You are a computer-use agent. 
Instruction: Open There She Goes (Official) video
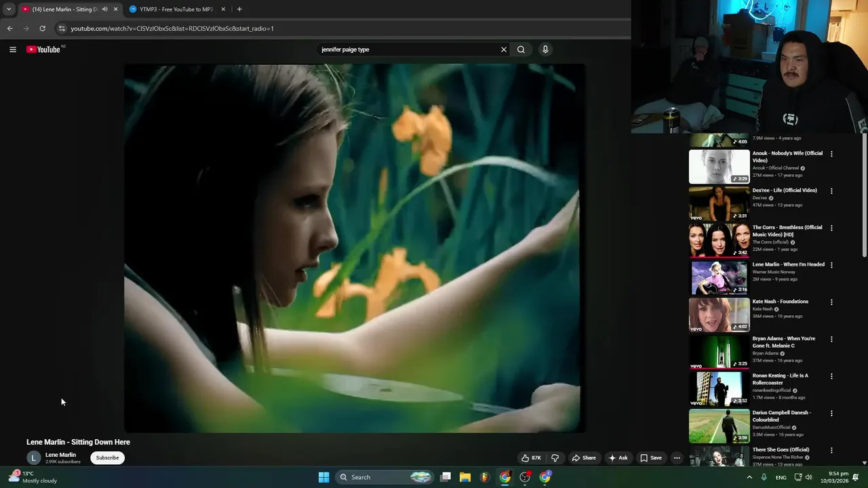point(781,449)
